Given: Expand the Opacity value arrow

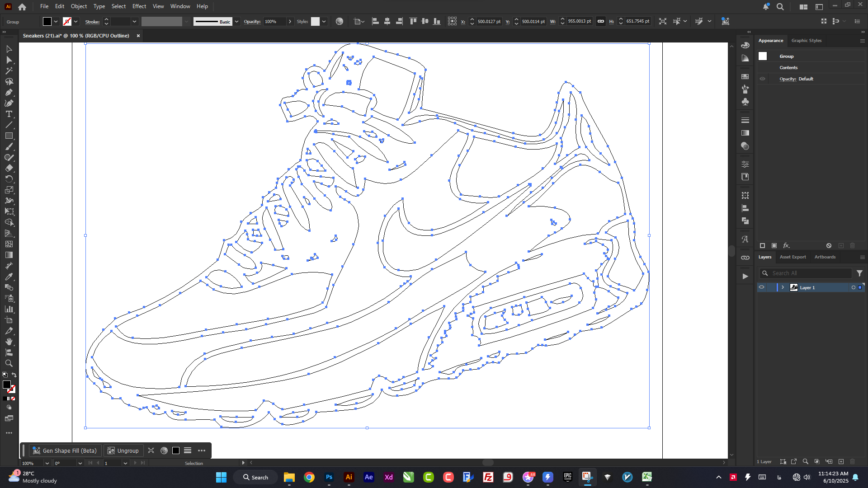Looking at the screenshot, I should point(290,21).
